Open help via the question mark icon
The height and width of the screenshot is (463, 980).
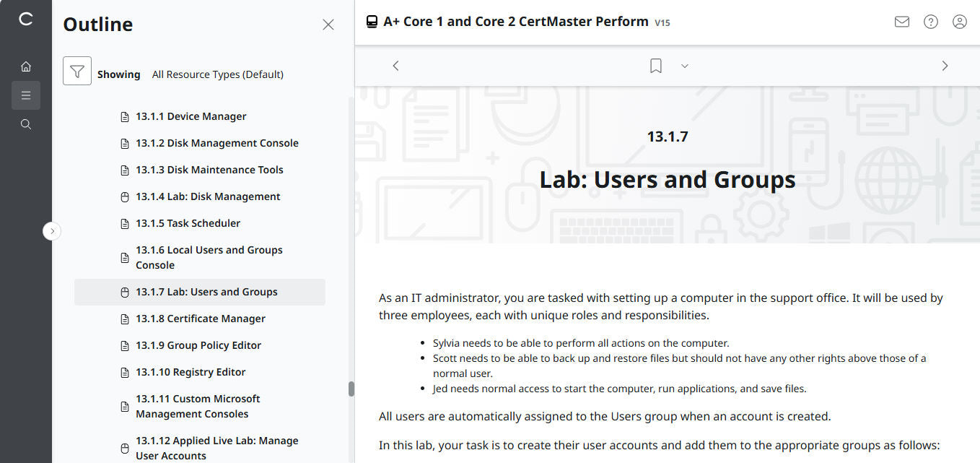point(930,22)
